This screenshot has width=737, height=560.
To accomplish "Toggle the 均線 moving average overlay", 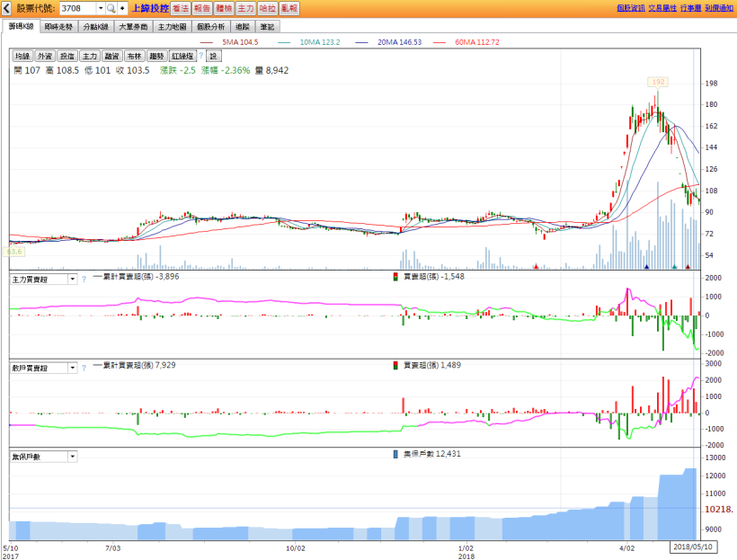I will (22, 56).
